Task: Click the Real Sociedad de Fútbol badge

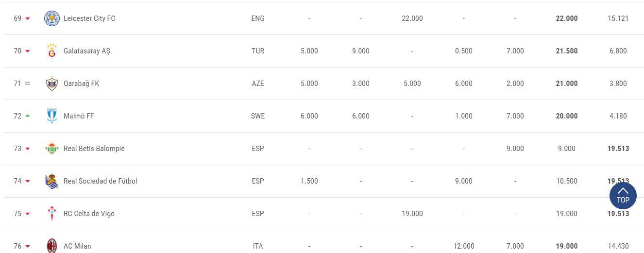Action: [52, 181]
